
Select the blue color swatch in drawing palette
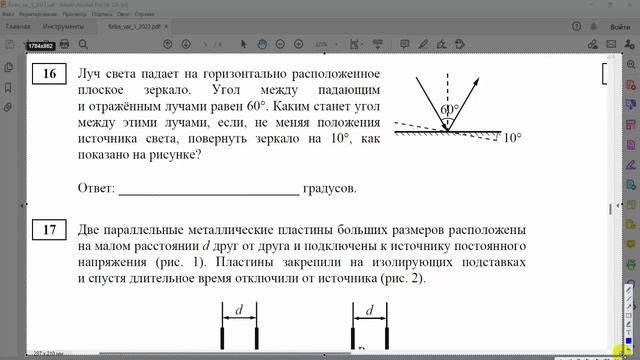click(629, 340)
